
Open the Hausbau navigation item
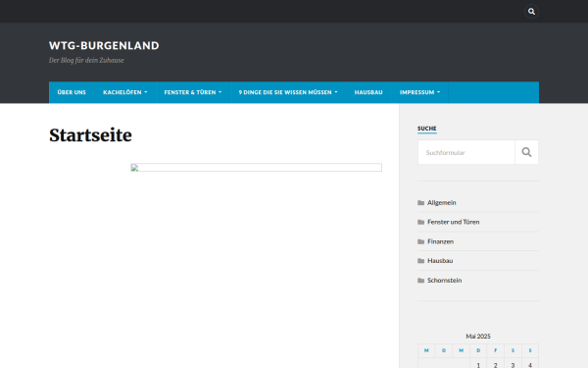tap(368, 92)
